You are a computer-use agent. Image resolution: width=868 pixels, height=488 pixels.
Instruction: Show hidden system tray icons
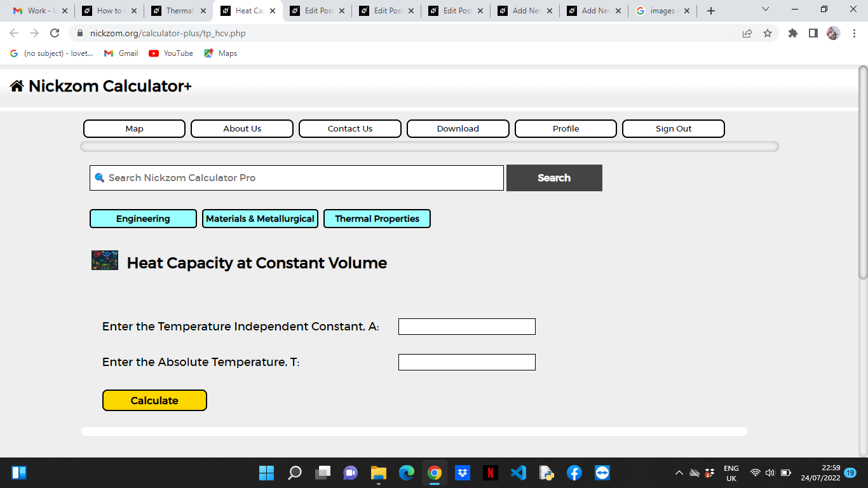pos(679,473)
